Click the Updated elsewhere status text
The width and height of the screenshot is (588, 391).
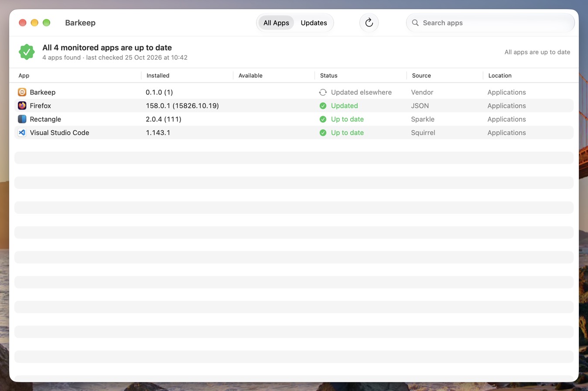coord(361,92)
